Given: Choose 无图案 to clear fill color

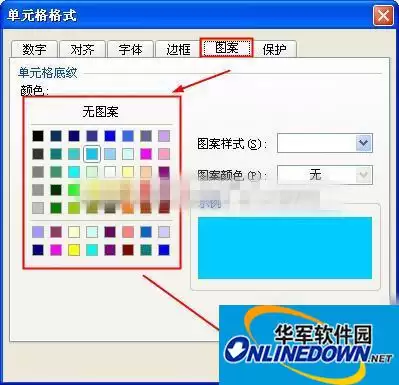Looking at the screenshot, I should tap(101, 112).
